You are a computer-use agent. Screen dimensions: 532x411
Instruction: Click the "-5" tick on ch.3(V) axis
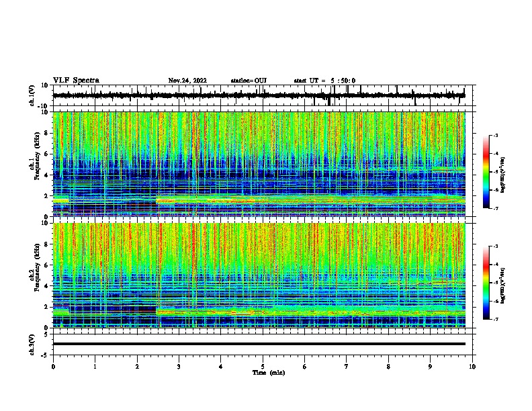(45, 355)
